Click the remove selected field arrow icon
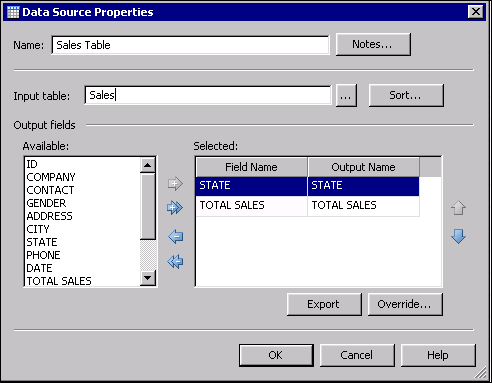The height and width of the screenshot is (383, 492). tap(176, 237)
